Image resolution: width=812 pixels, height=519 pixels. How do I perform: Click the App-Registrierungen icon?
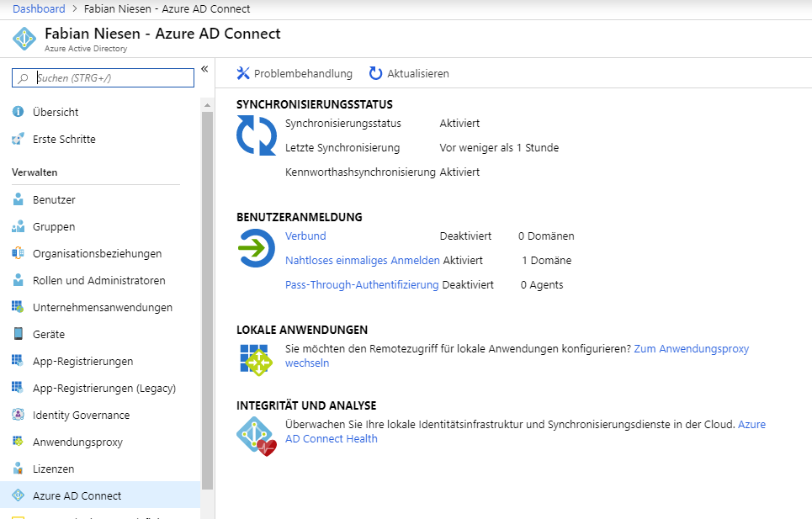(19, 361)
